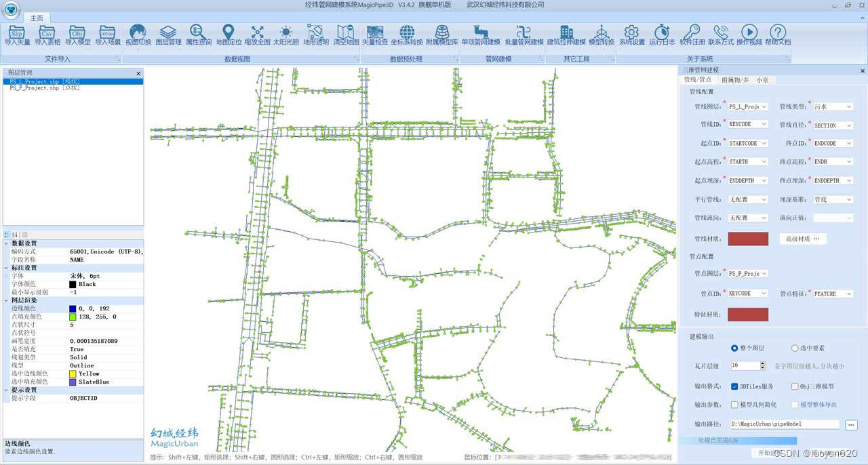Open the 附属模型库 model library
The image size is (868, 465).
pyautogui.click(x=442, y=35)
